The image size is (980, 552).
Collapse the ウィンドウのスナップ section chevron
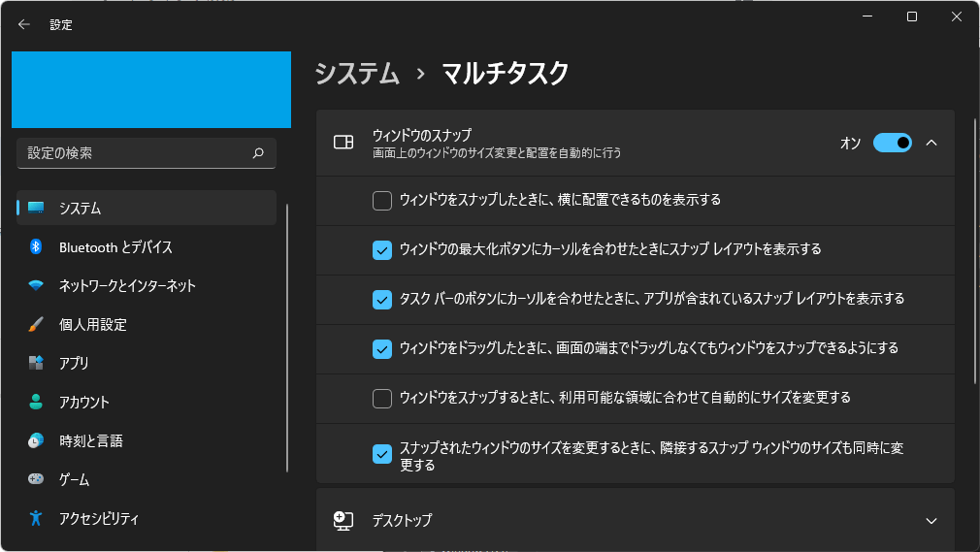[x=931, y=144]
